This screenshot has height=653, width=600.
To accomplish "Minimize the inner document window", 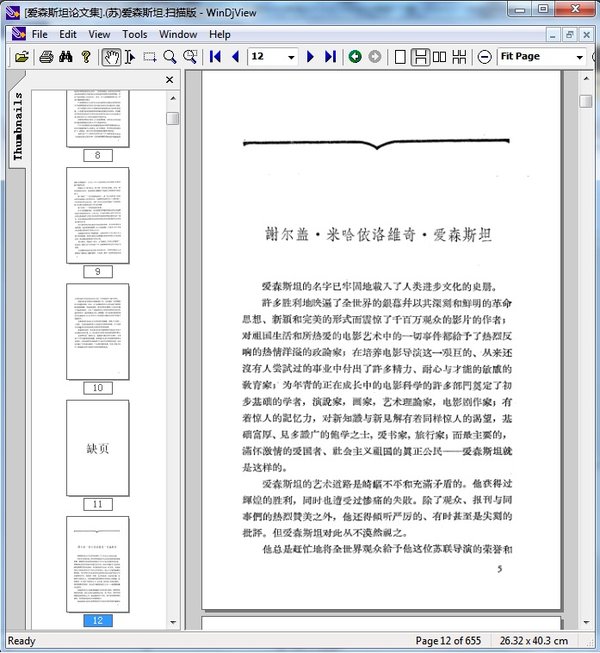I will coord(553,35).
